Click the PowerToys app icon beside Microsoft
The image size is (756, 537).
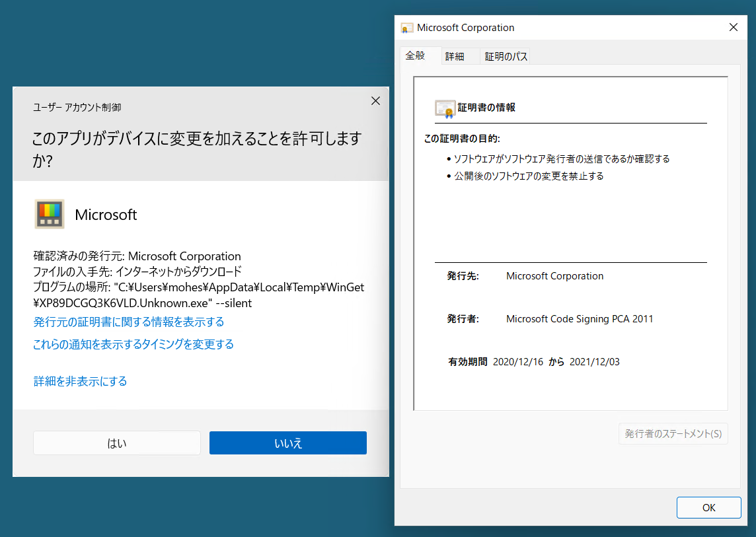pyautogui.click(x=50, y=214)
